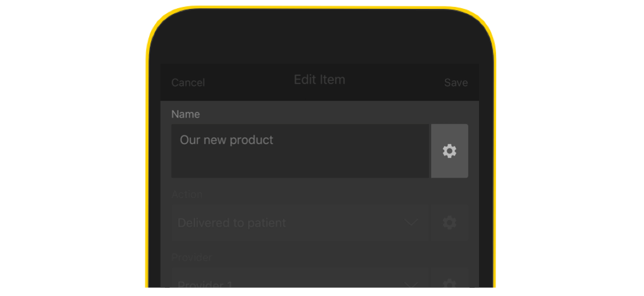Select the word 'product' in Name field
This screenshot has height=296, width=644.
(x=252, y=140)
